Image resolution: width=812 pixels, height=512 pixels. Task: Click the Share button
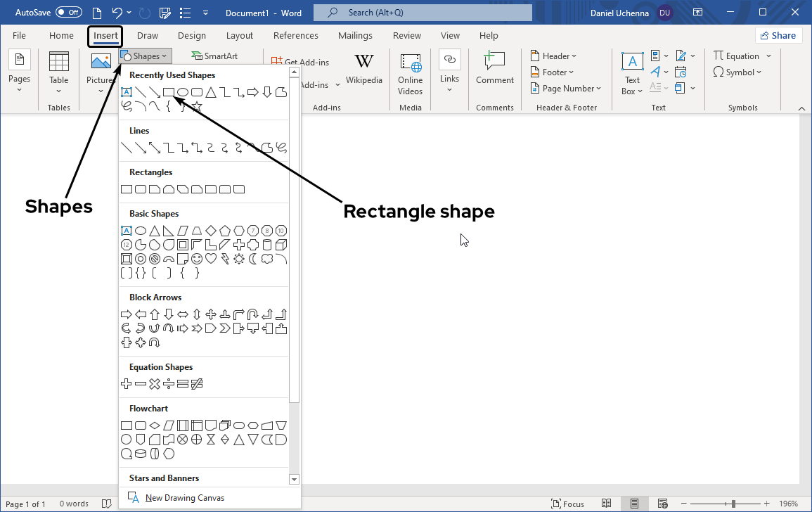[778, 36]
